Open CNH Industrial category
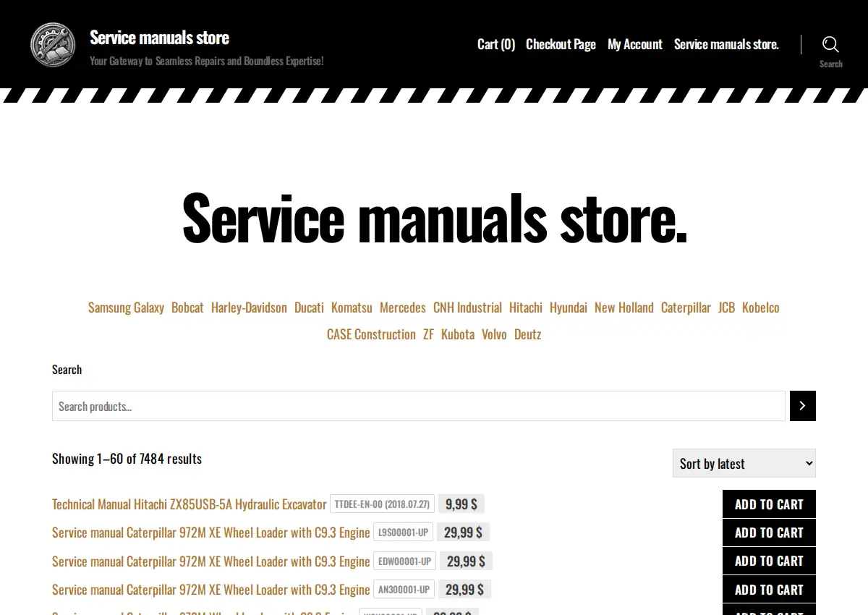868x615 pixels. [467, 307]
